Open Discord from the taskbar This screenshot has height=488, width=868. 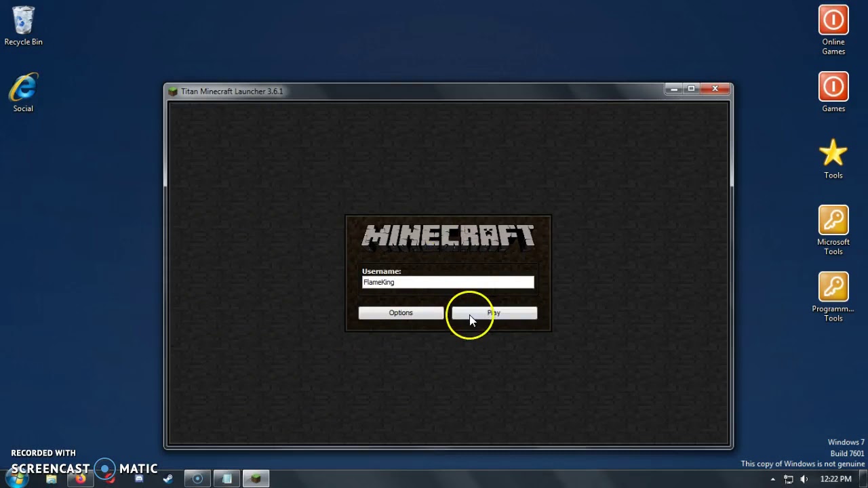139,479
